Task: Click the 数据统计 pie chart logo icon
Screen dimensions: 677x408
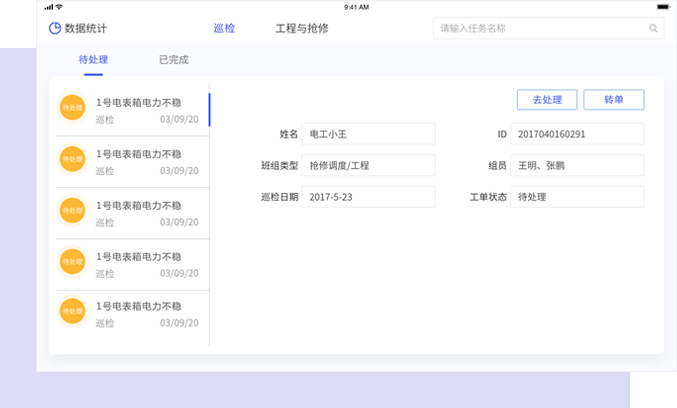Action: coord(55,28)
